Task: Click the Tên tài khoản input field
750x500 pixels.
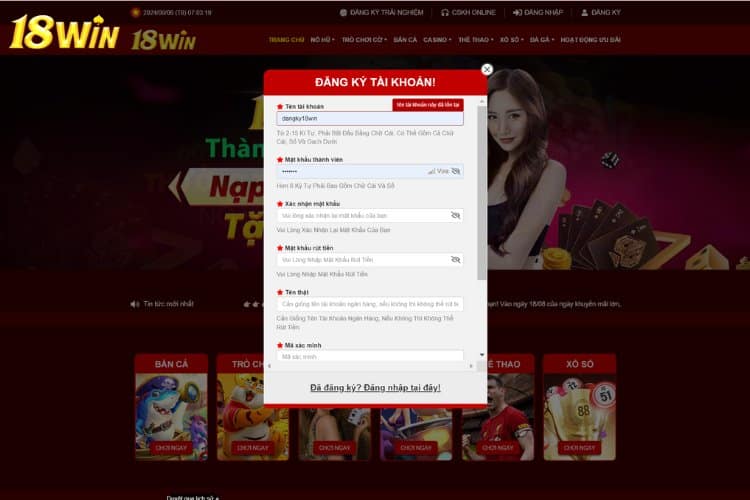Action: click(370, 118)
